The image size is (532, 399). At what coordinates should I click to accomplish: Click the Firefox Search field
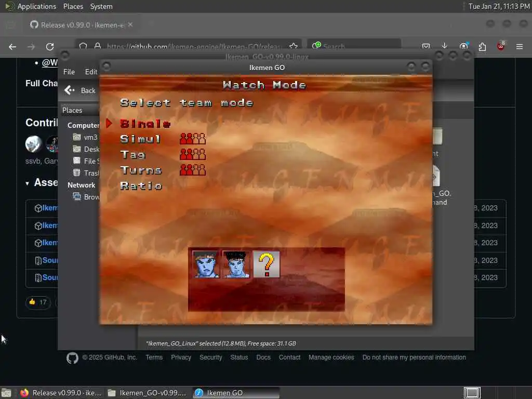[354, 46]
